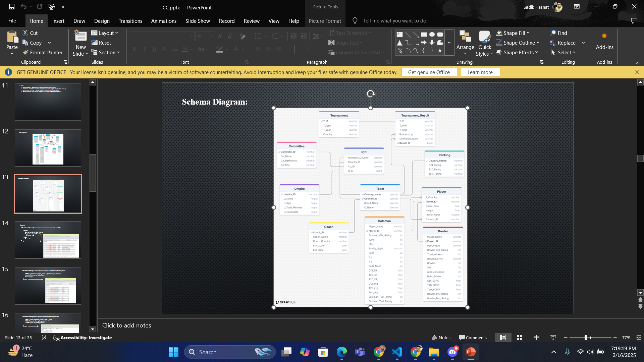Click the Redo/Repeat icon

40,7
